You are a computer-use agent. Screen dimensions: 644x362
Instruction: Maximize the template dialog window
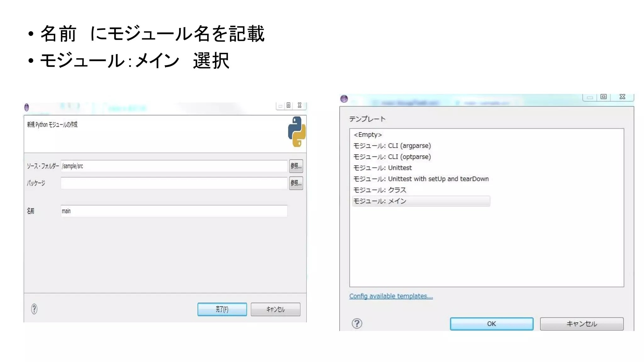(603, 97)
